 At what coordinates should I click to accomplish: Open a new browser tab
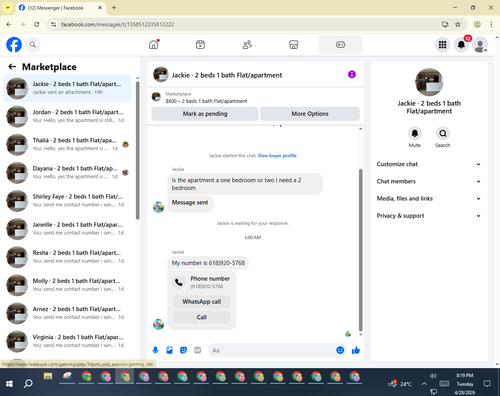[x=114, y=8]
